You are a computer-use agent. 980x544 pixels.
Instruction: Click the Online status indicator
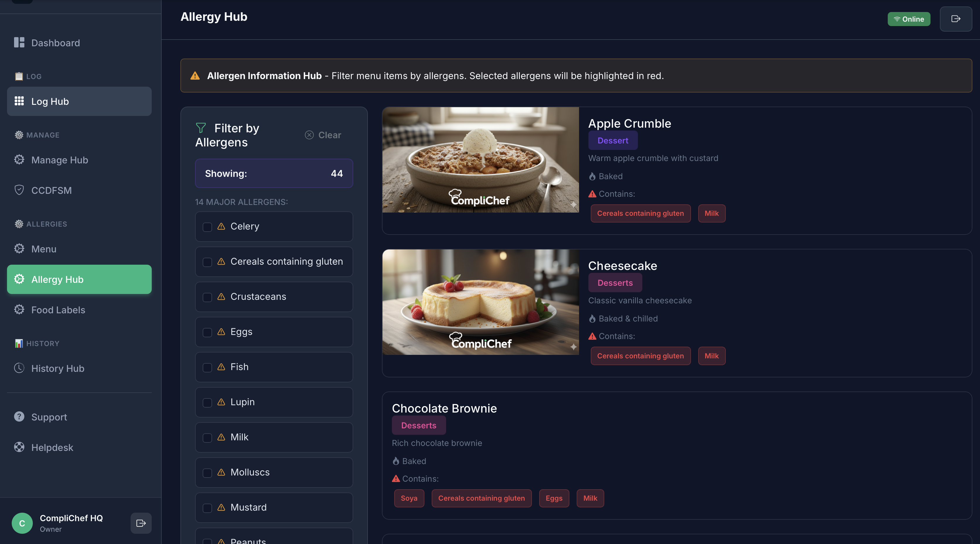tap(909, 19)
